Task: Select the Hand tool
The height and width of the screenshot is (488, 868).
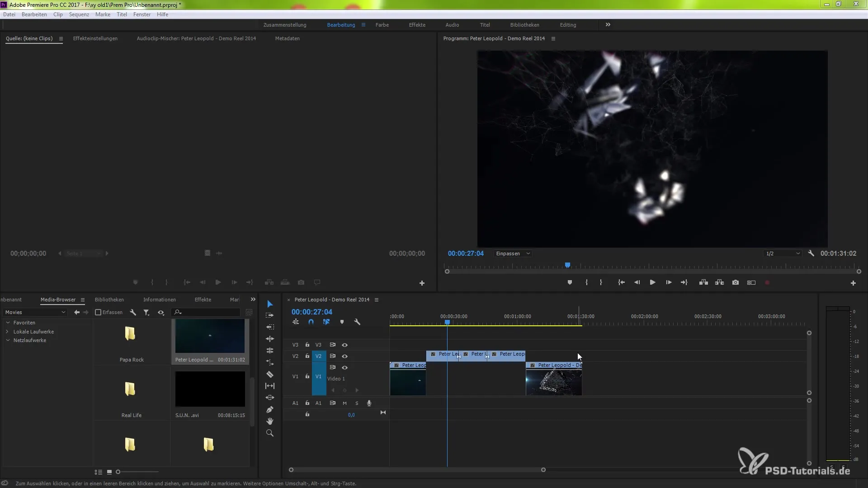Action: click(x=270, y=421)
